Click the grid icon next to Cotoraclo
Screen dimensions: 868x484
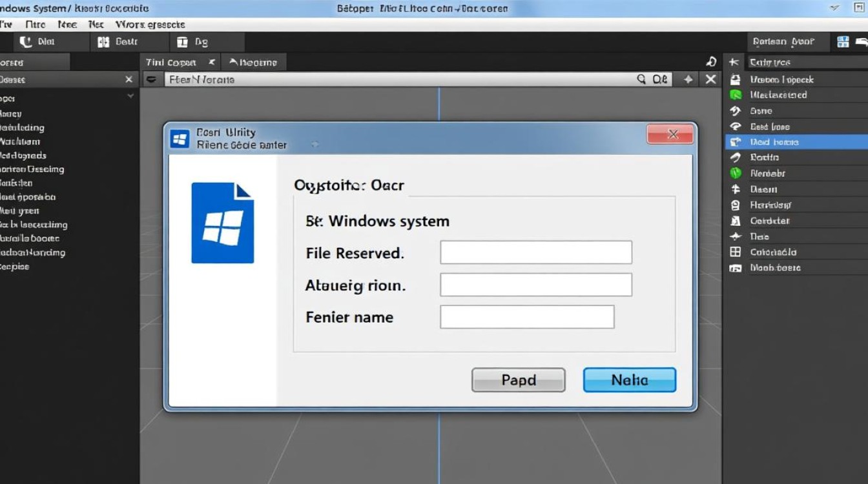pyautogui.click(x=735, y=252)
